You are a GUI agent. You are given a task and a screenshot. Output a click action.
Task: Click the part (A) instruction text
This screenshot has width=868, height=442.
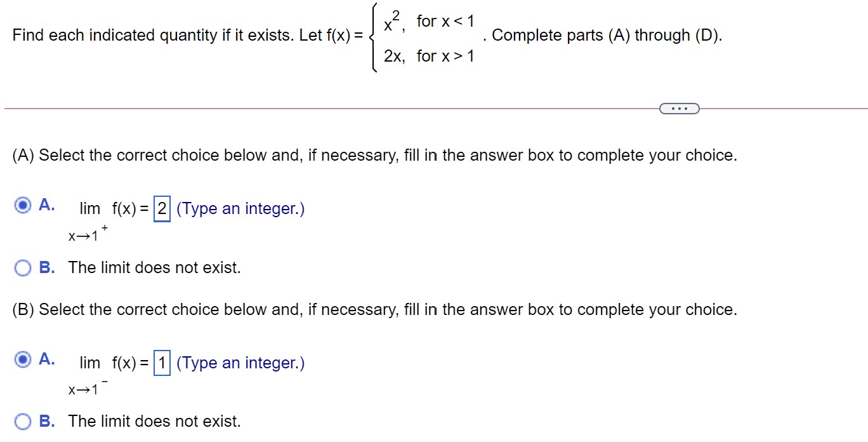pos(374,155)
